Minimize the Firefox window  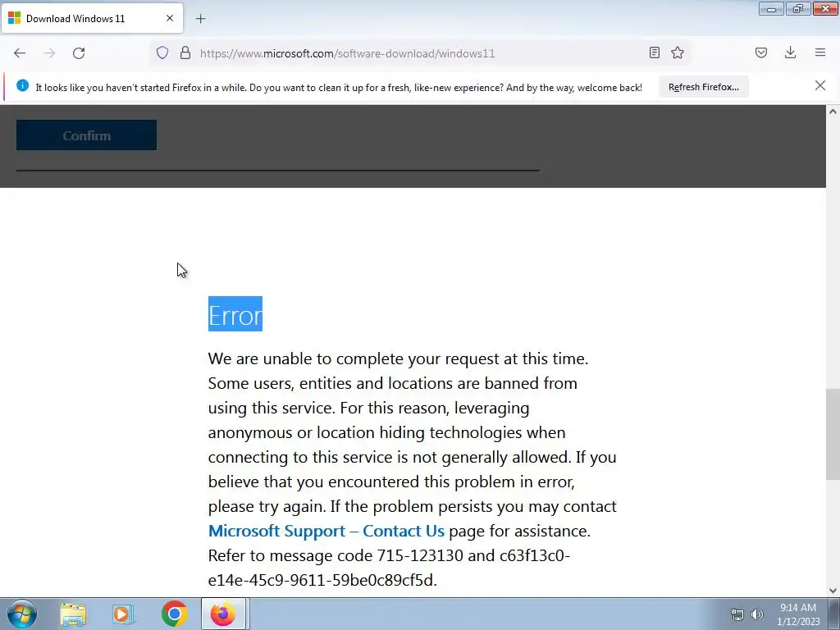tap(771, 9)
